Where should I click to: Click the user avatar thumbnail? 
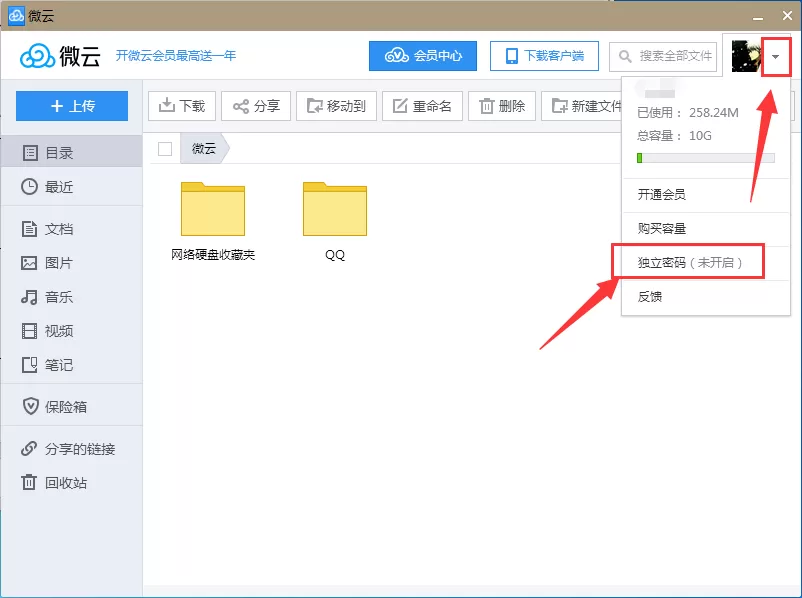tap(746, 56)
